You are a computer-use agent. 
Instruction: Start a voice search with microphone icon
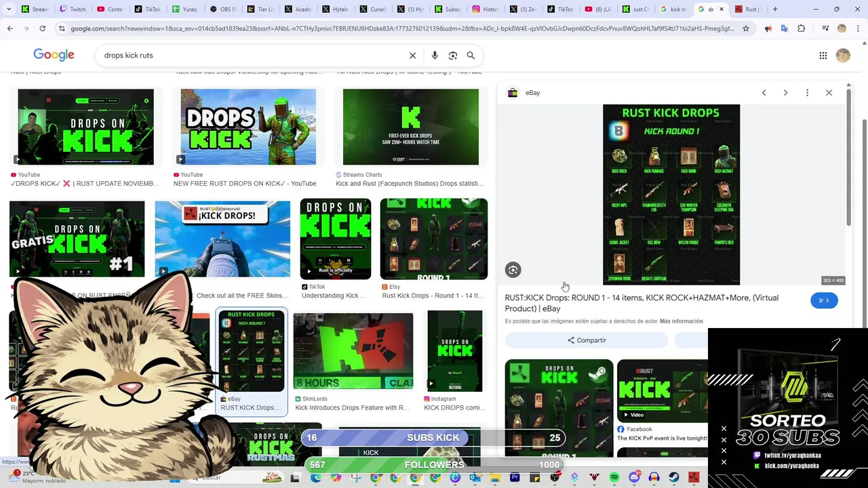click(435, 56)
